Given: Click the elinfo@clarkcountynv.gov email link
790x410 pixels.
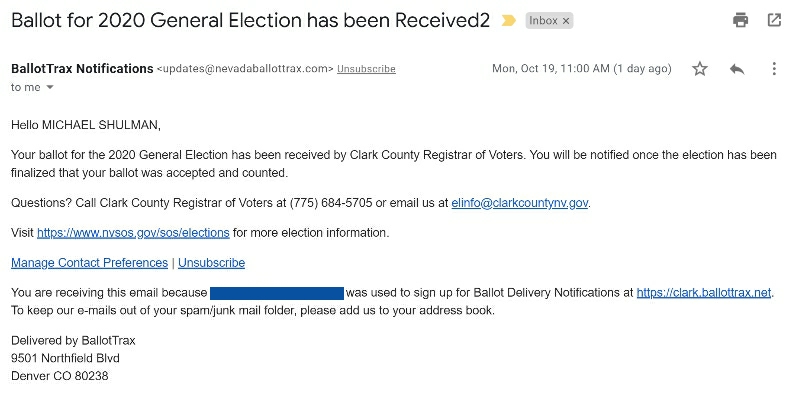Looking at the screenshot, I should 520,203.
